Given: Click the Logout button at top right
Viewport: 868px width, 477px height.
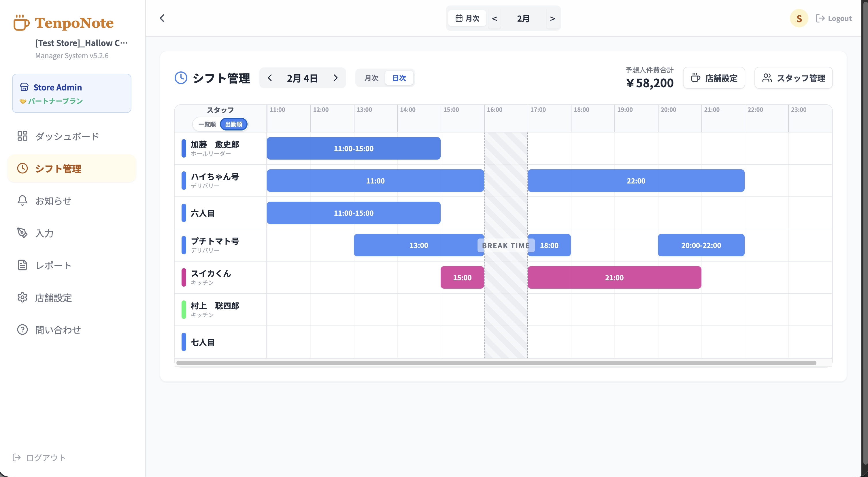Looking at the screenshot, I should point(834,18).
